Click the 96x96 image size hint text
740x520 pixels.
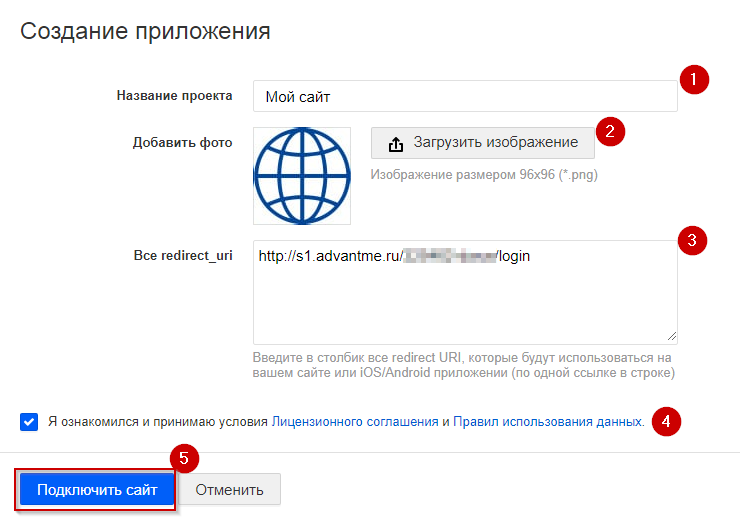tap(484, 175)
